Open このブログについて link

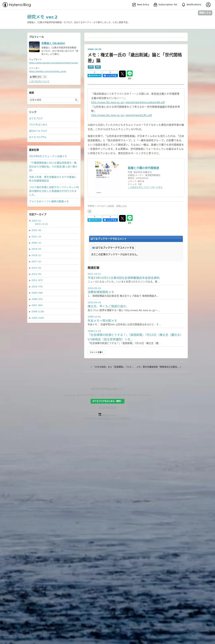coord(39,81)
